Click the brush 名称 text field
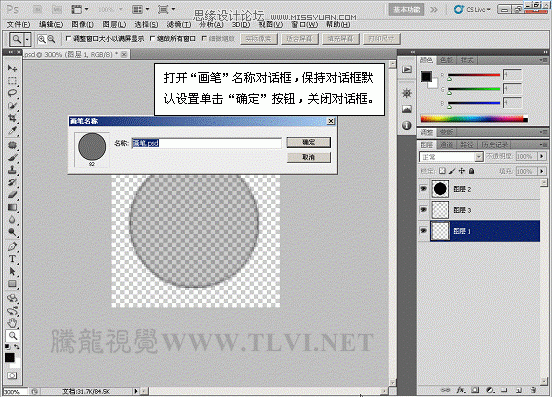 pyautogui.click(x=207, y=143)
